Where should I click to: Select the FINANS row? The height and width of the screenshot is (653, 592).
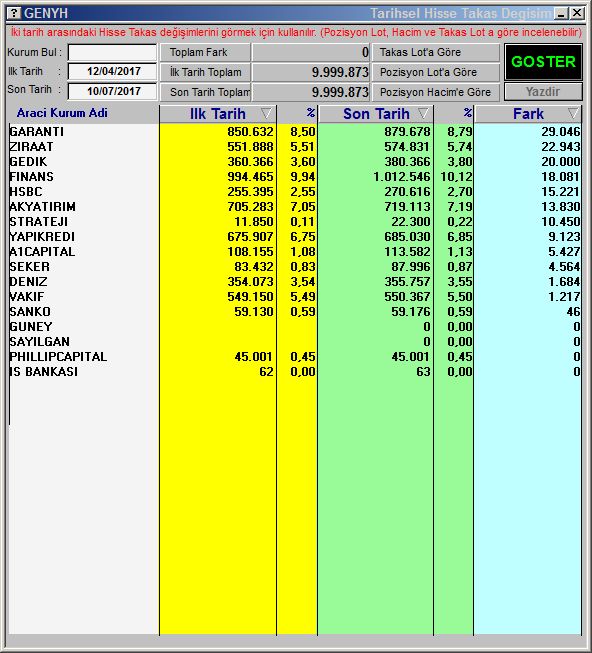pyautogui.click(x=295, y=177)
